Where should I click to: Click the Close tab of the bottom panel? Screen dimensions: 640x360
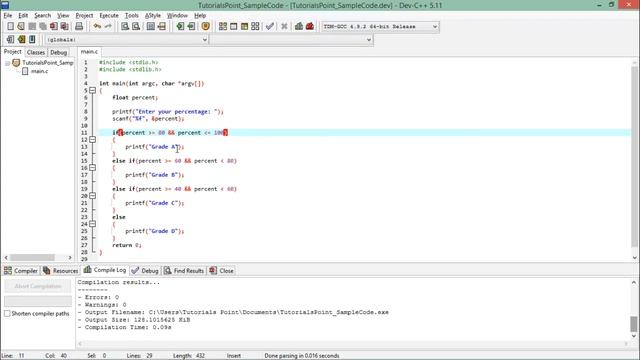[221, 271]
